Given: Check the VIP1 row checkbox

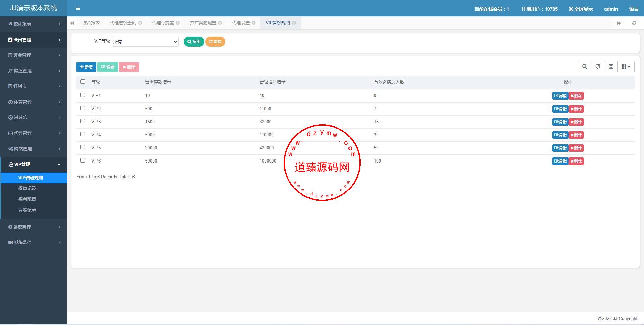Looking at the screenshot, I should [x=83, y=95].
